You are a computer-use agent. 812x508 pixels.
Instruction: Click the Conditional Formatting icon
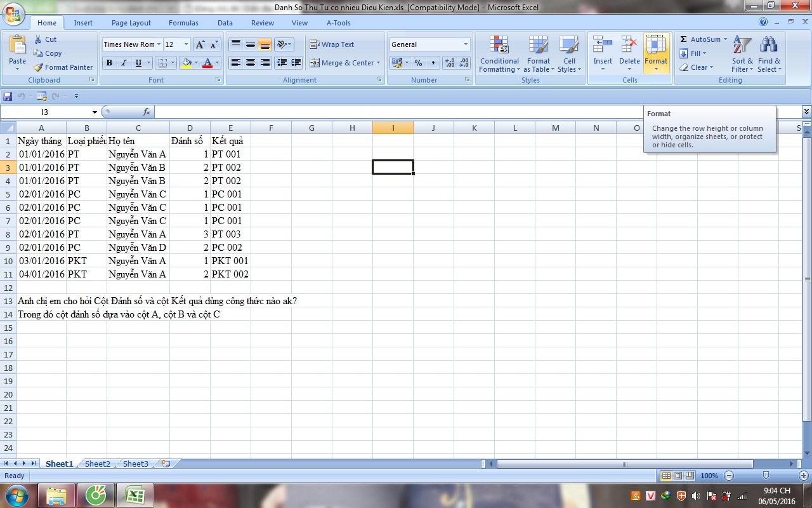tap(499, 46)
